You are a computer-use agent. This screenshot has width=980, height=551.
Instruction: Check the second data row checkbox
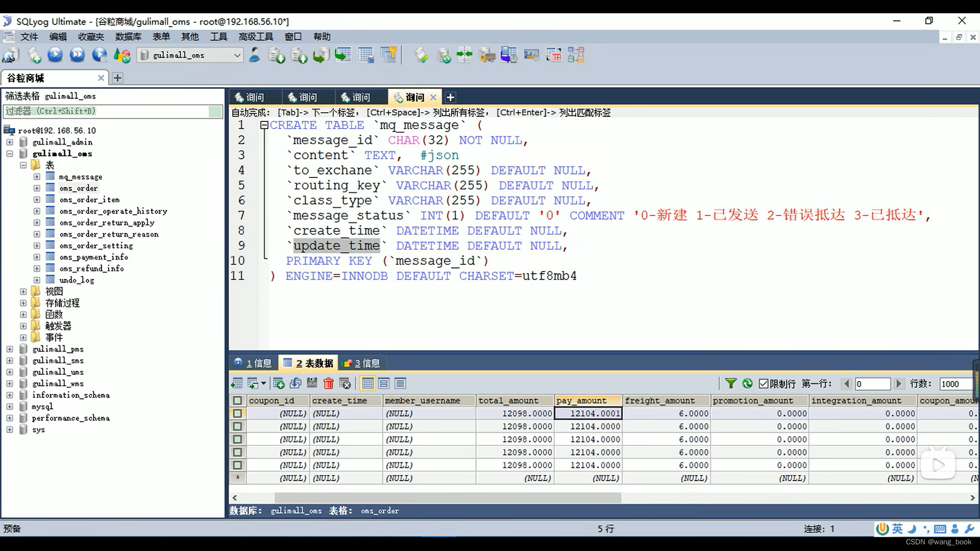237,427
